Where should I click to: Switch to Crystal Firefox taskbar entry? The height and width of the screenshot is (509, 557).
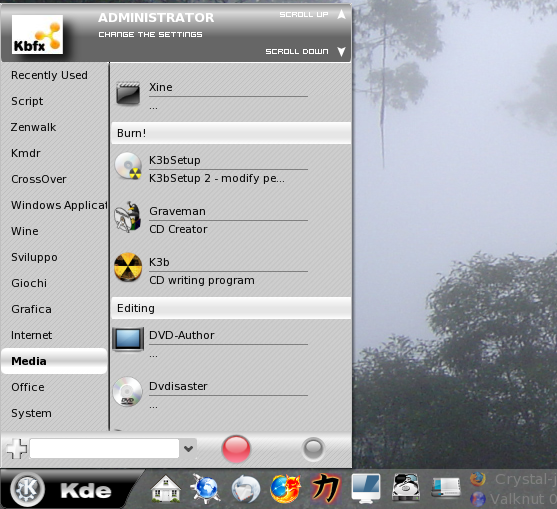pyautogui.click(x=513, y=479)
